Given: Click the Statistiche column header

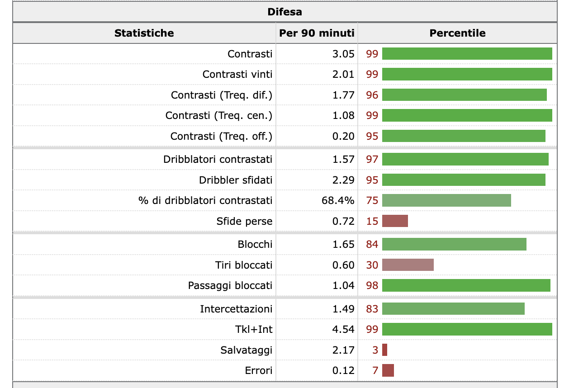Looking at the screenshot, I should [144, 33].
